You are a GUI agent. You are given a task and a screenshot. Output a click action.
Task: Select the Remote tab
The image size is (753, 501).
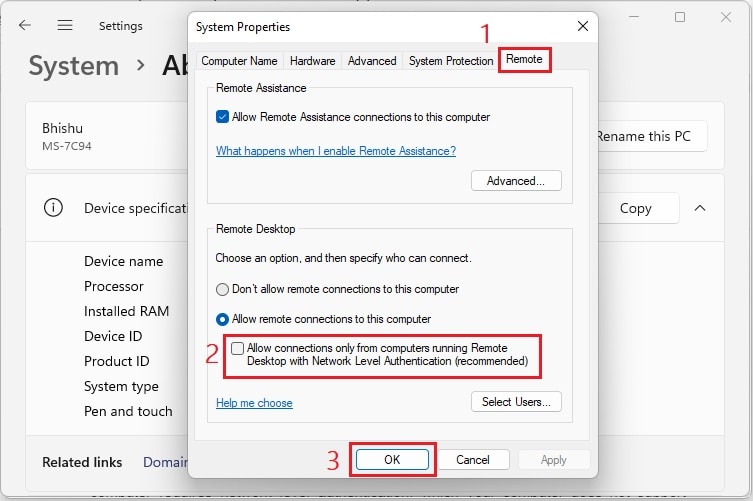tap(524, 59)
